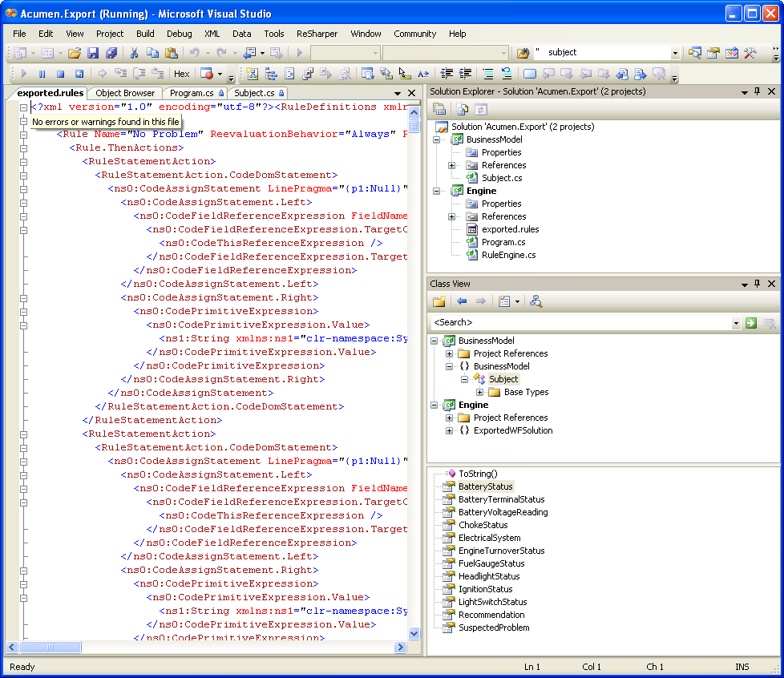Select exported.rules file in Solution Explorer
This screenshot has width=784, height=678.
pos(511,229)
